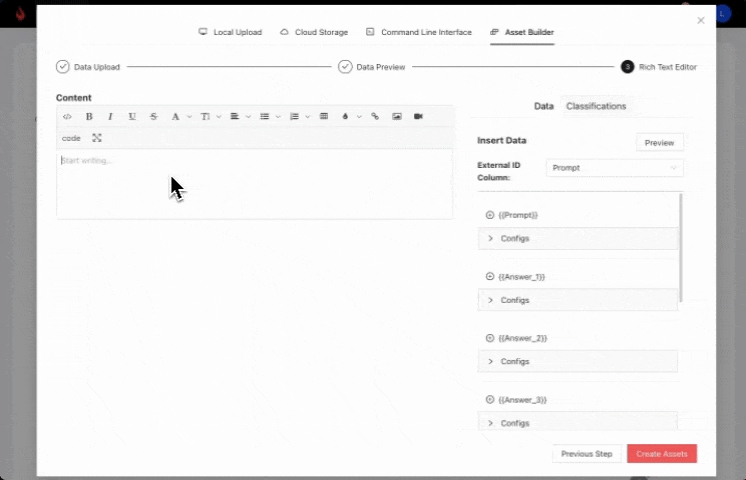Open the text alignment dropdown
The width and height of the screenshot is (746, 480).
(x=239, y=116)
